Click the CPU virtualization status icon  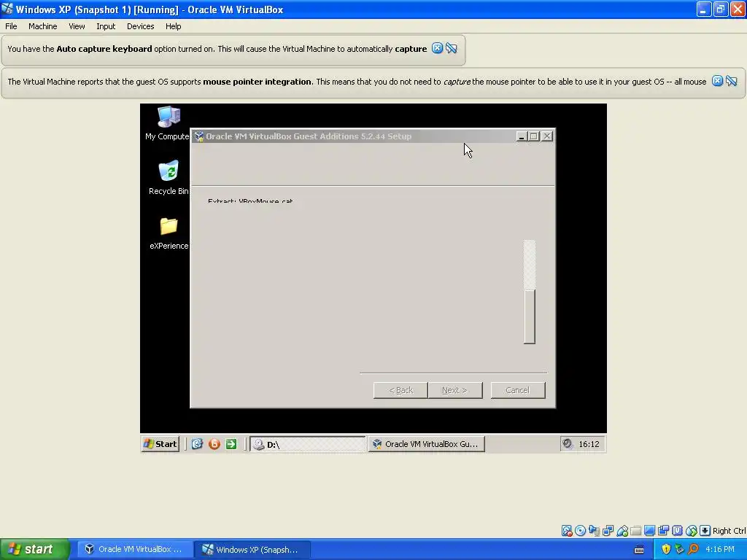click(678, 531)
